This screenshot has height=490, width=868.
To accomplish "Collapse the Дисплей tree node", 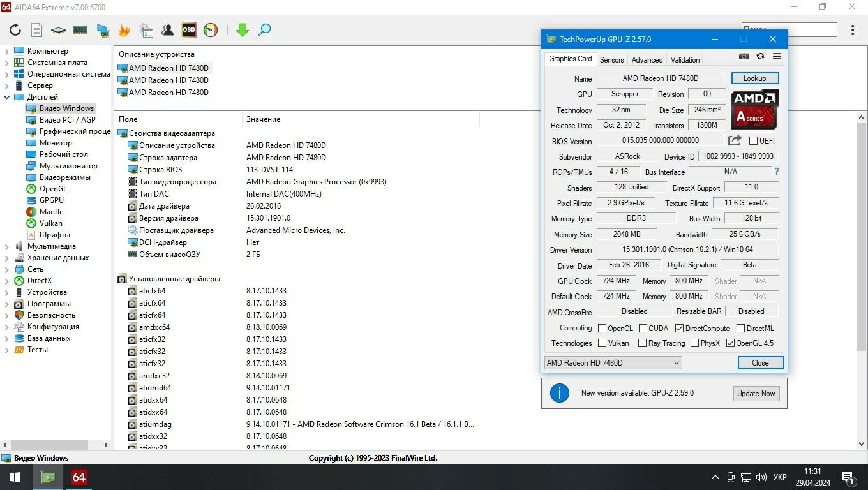I will point(7,97).
